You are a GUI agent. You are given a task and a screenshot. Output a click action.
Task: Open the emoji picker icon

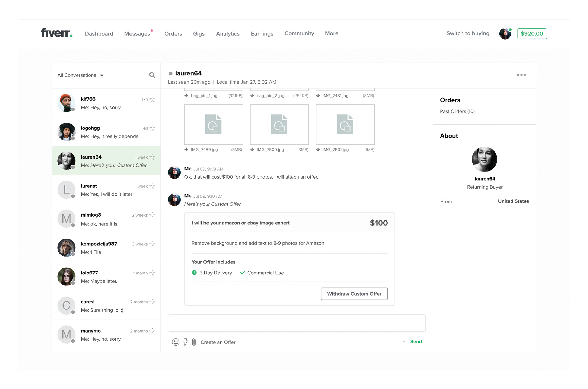[176, 342]
